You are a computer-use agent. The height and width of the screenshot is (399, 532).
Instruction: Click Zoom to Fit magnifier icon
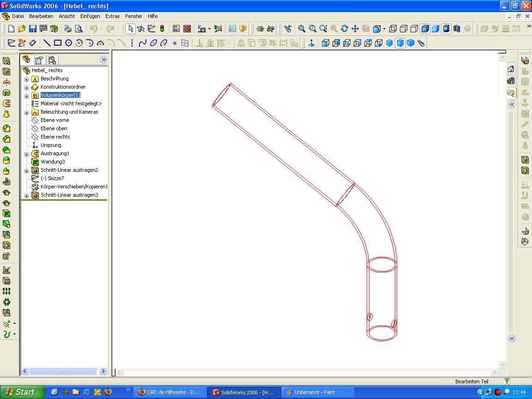click(x=301, y=29)
